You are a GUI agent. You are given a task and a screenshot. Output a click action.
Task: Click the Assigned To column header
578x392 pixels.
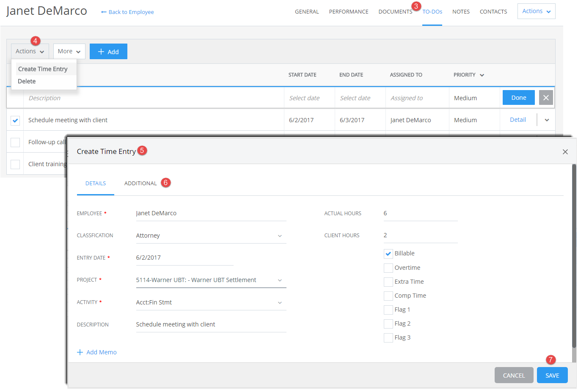tap(406, 75)
